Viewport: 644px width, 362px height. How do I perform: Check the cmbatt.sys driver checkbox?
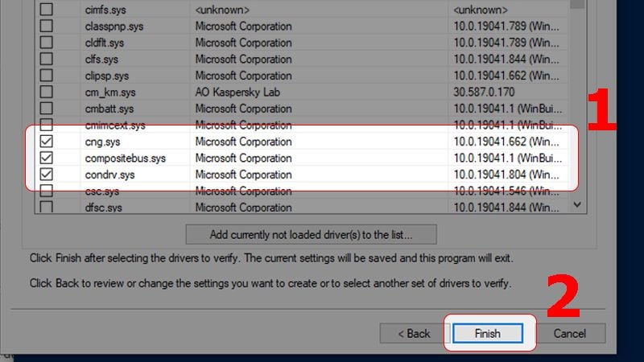point(46,109)
